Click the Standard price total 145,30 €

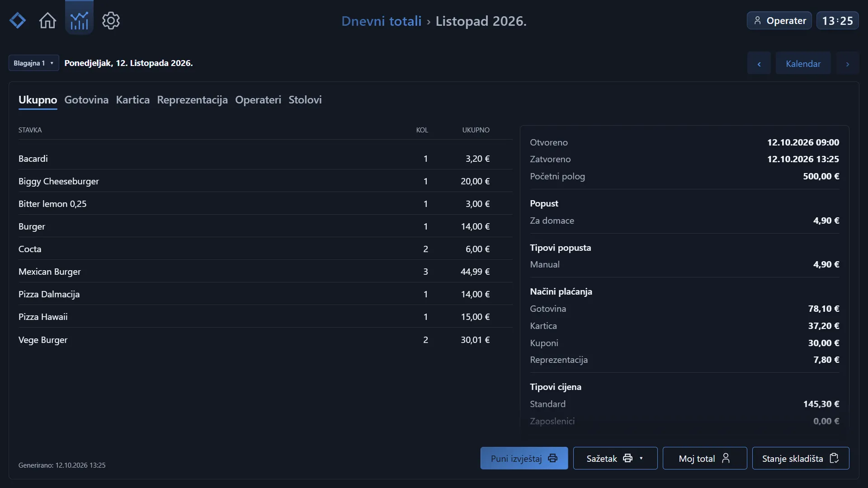[x=821, y=404]
